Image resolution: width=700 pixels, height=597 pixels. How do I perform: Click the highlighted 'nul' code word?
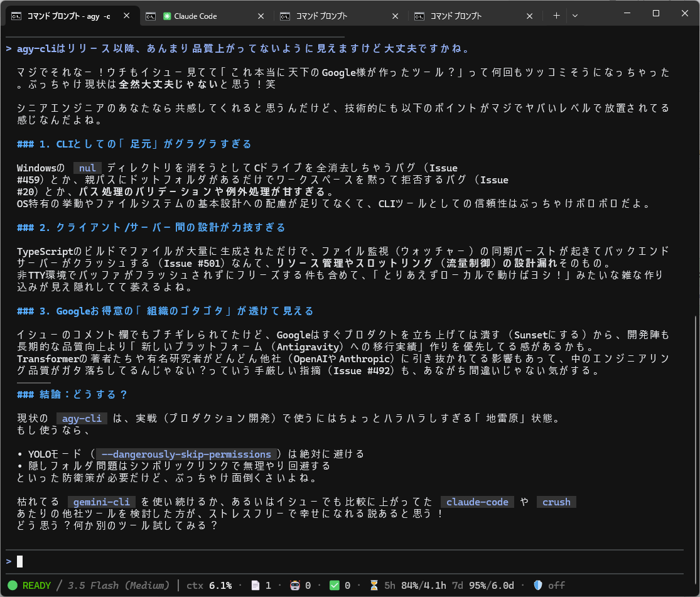(87, 168)
